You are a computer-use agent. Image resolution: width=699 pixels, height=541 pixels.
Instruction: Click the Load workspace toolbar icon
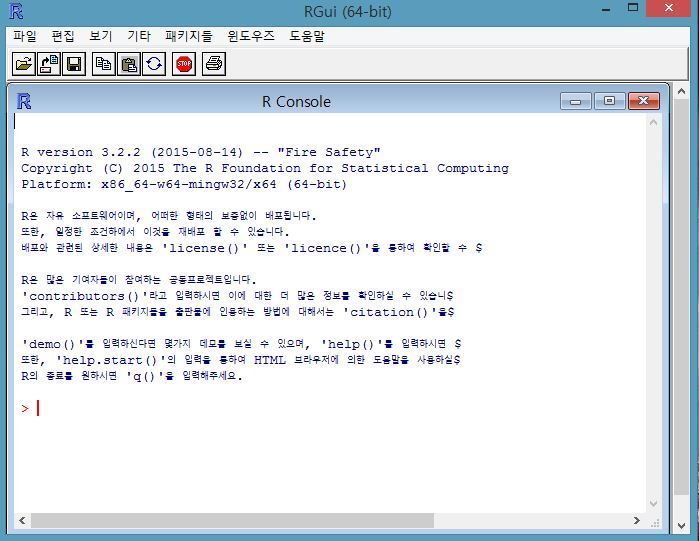click(x=49, y=64)
